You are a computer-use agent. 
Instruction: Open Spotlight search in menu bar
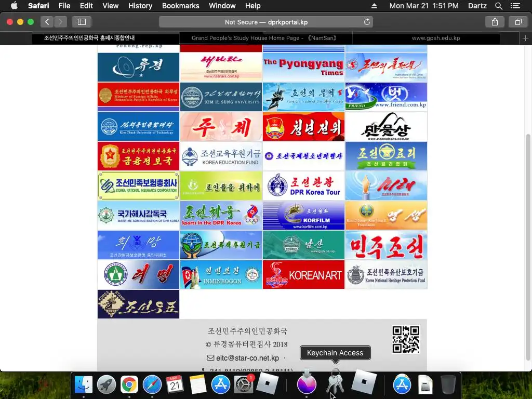pos(498,6)
